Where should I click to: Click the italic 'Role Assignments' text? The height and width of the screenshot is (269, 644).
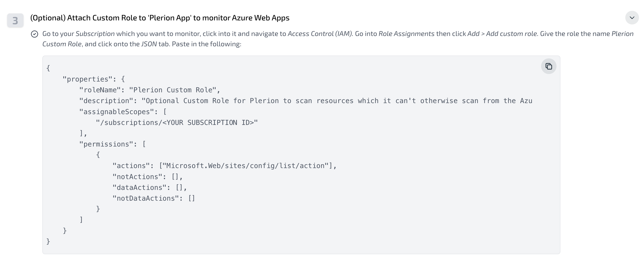click(406, 34)
